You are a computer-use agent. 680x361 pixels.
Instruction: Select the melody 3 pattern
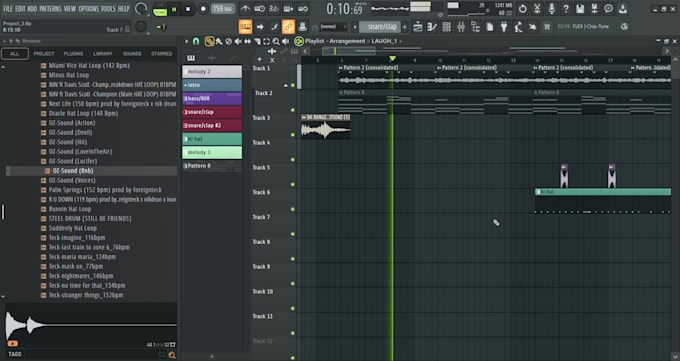pyautogui.click(x=212, y=153)
